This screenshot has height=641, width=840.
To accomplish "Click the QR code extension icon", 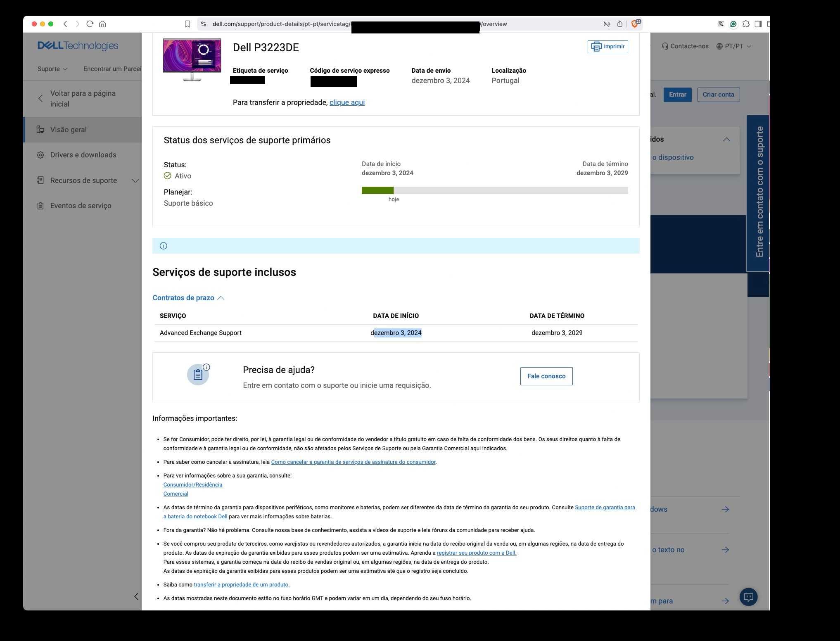I will tap(721, 24).
